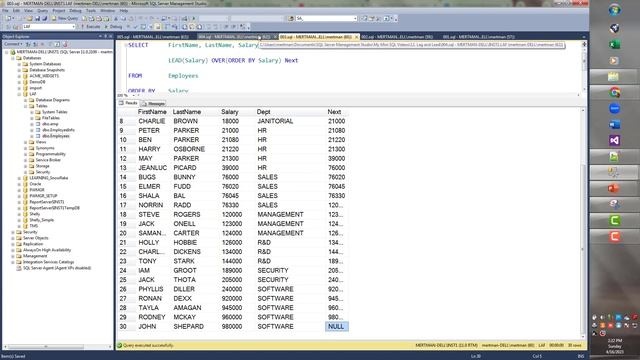Image resolution: width=640 pixels, height=360 pixels.
Task: Expand the ACME_WIDGETS database node
Action: tap(19, 76)
